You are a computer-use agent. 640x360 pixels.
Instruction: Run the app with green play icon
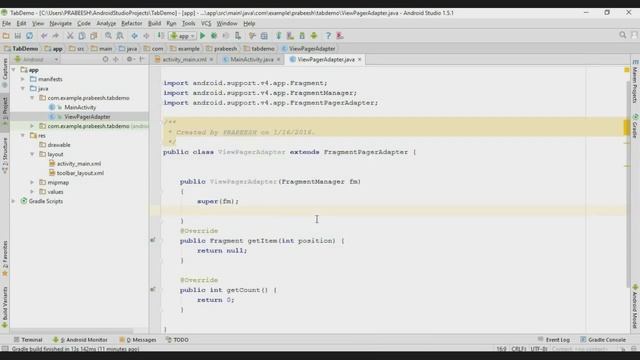click(202, 36)
